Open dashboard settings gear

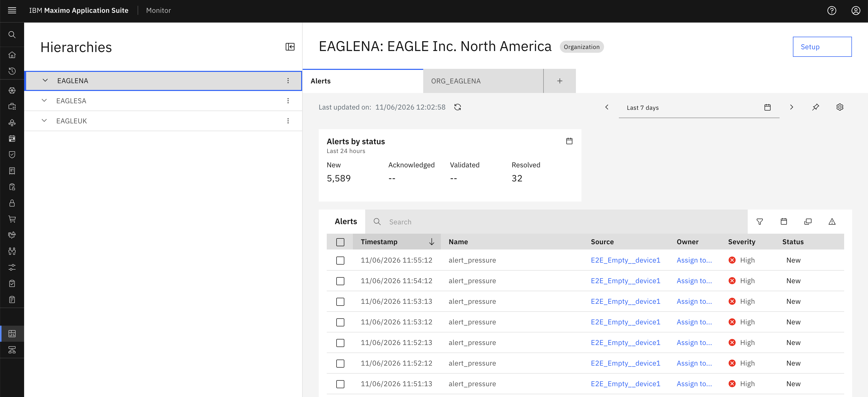(840, 107)
